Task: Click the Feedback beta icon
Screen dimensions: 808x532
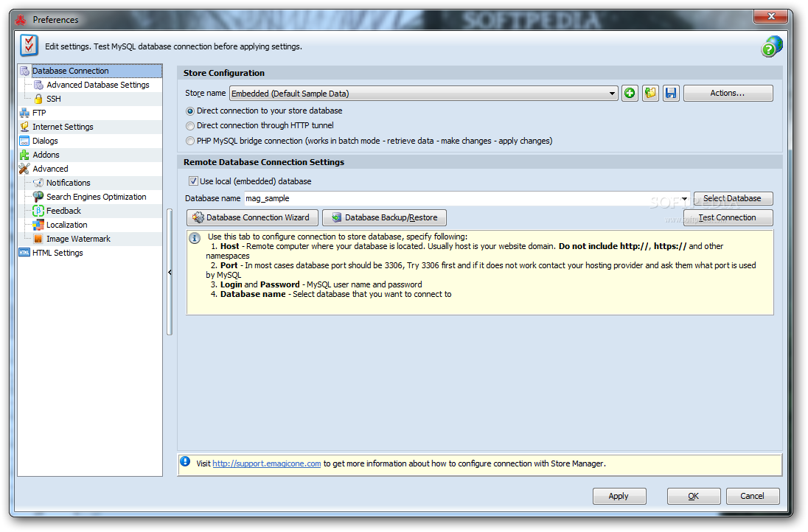Action: (x=38, y=211)
